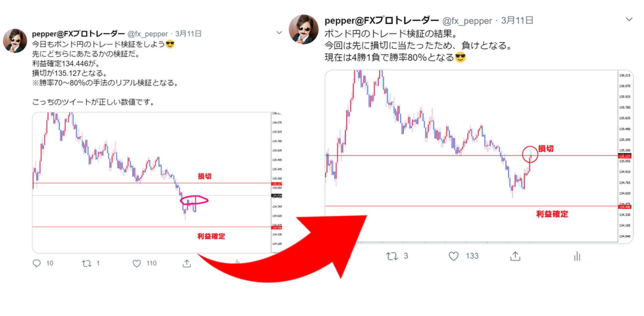Open left tweet author's profile avatar

point(15,41)
